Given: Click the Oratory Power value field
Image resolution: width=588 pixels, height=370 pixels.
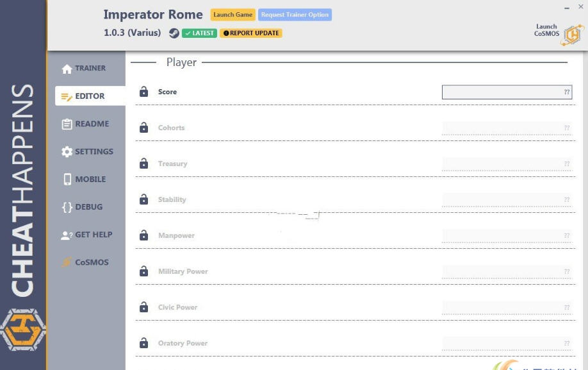Looking at the screenshot, I should (x=507, y=343).
